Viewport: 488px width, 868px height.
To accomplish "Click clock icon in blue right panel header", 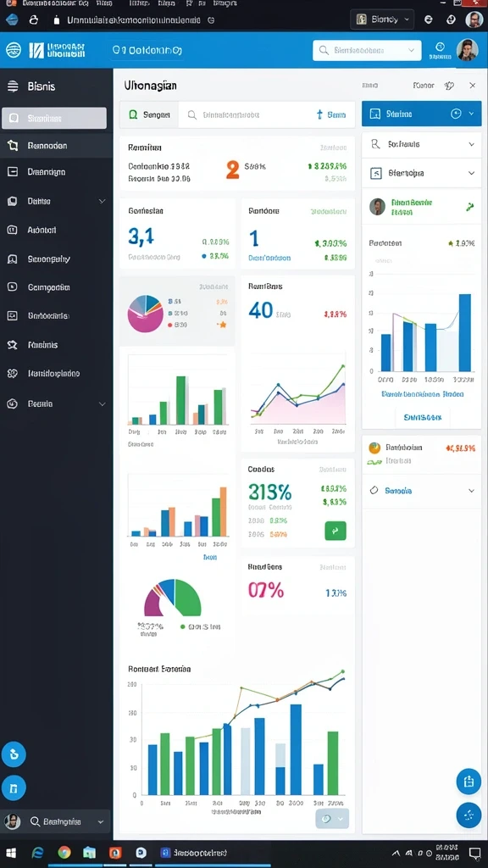I will pos(456,114).
